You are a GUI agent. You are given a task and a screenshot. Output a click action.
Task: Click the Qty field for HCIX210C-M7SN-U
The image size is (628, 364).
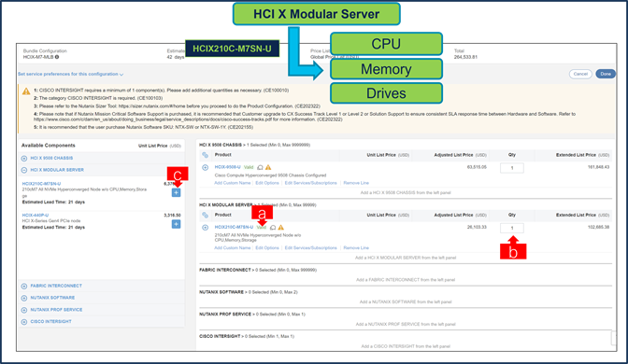(512, 228)
